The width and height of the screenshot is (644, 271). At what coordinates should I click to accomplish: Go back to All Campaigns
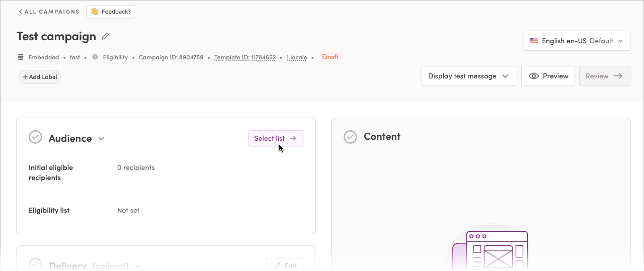[x=49, y=12]
